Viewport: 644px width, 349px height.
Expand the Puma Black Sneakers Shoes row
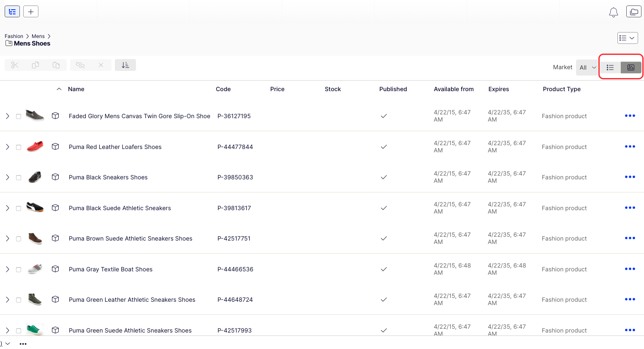point(7,177)
